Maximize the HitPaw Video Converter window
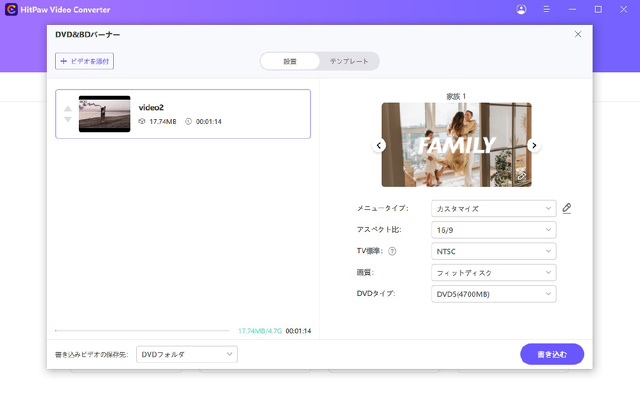Screen dimensions: 640x395 (x=598, y=9)
